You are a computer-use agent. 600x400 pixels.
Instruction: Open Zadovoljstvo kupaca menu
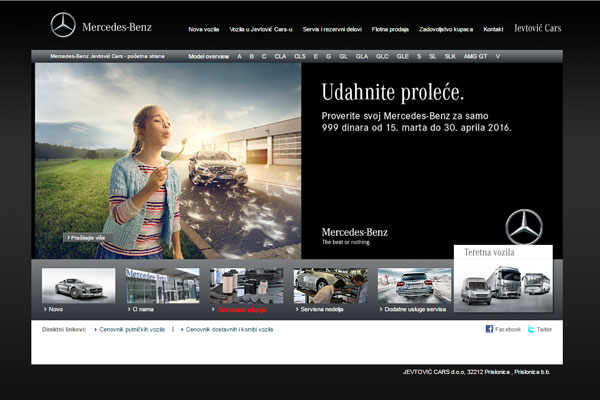[446, 29]
